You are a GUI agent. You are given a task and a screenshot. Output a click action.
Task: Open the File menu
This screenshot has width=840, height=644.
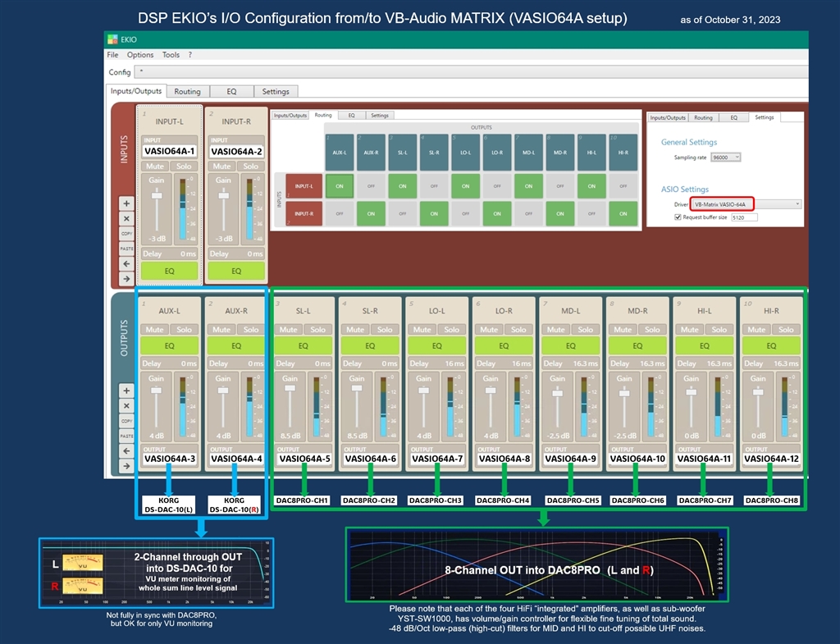tap(112, 55)
